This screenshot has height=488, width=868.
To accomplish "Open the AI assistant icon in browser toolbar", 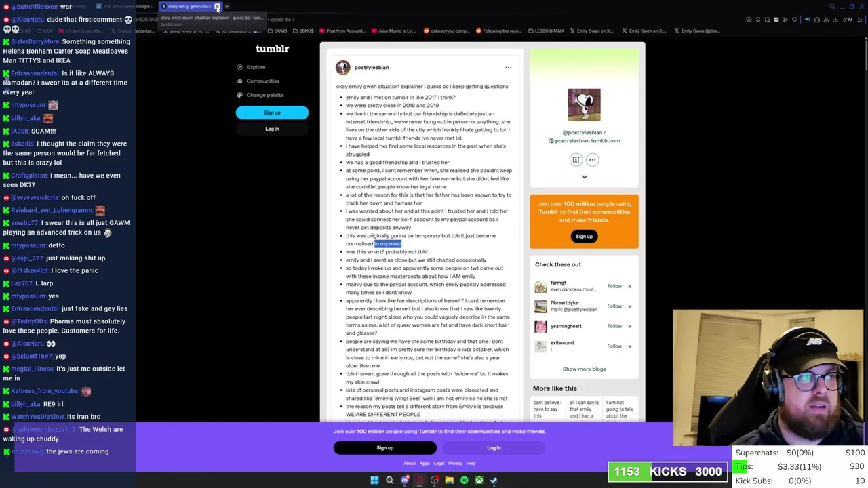I will coord(848,20).
